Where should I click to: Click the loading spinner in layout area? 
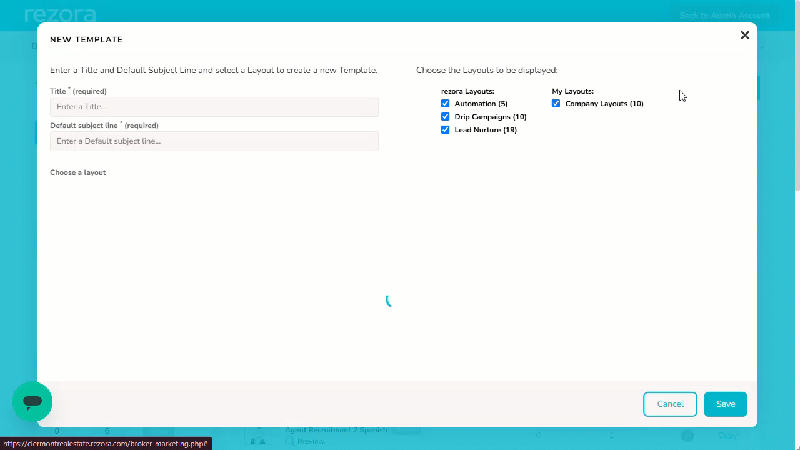point(388,302)
